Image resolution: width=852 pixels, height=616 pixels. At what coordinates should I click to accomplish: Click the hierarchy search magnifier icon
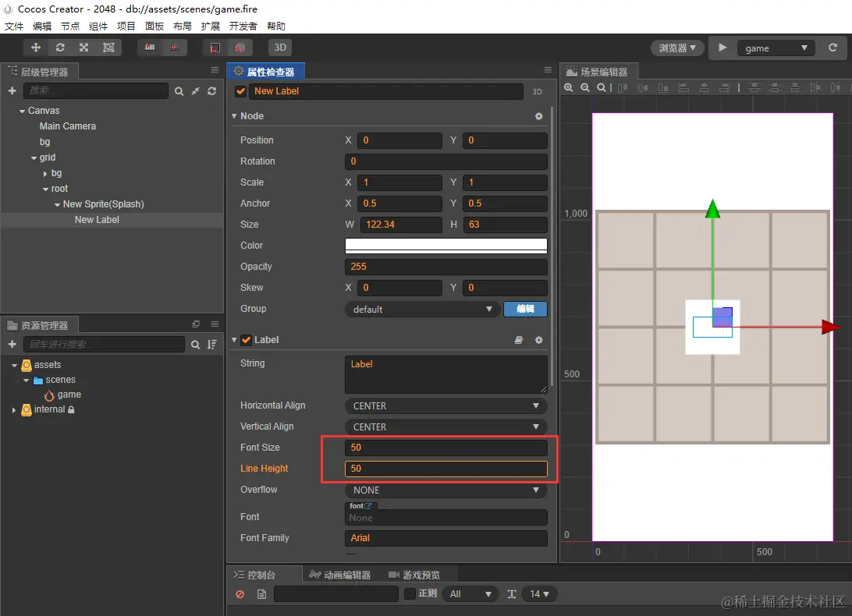coord(179,91)
